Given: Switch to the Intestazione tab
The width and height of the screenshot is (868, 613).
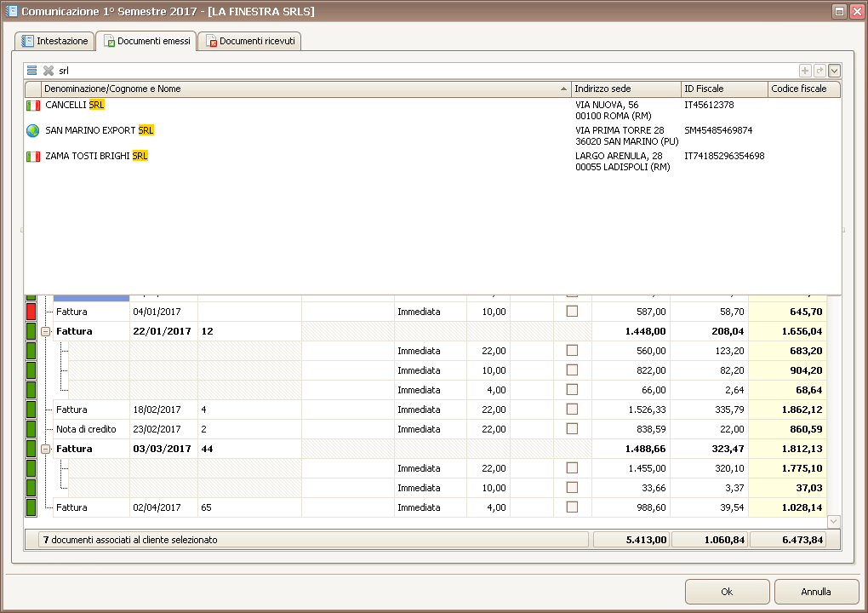Looking at the screenshot, I should point(54,41).
